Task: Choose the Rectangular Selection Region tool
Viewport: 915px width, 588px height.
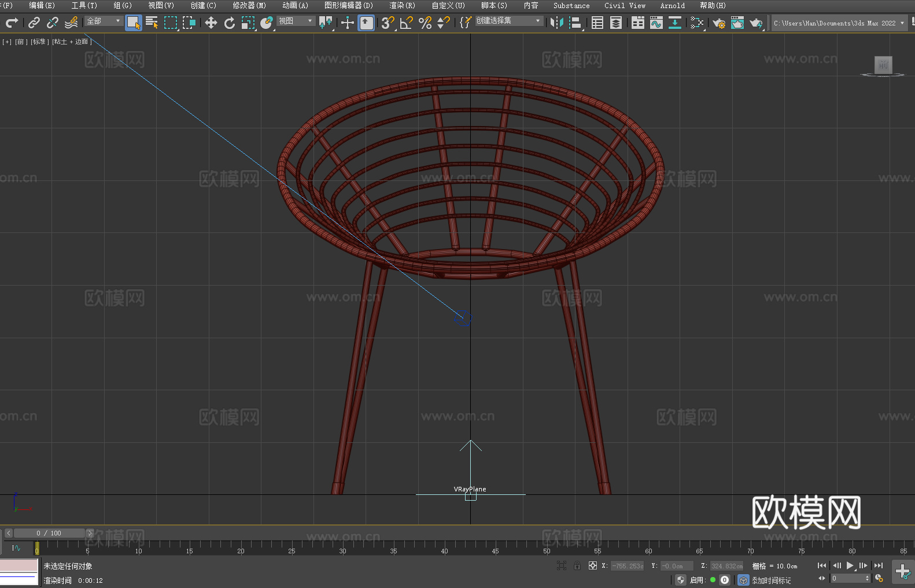Action: pos(171,23)
